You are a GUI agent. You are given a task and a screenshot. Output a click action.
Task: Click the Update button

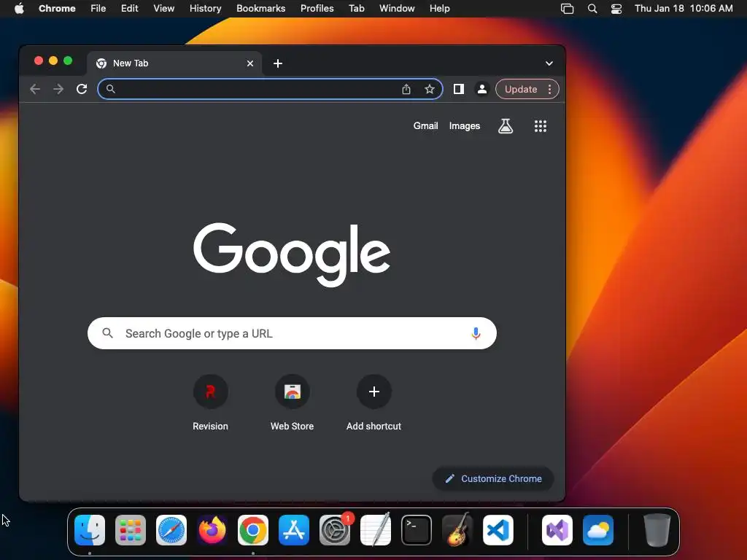(520, 89)
